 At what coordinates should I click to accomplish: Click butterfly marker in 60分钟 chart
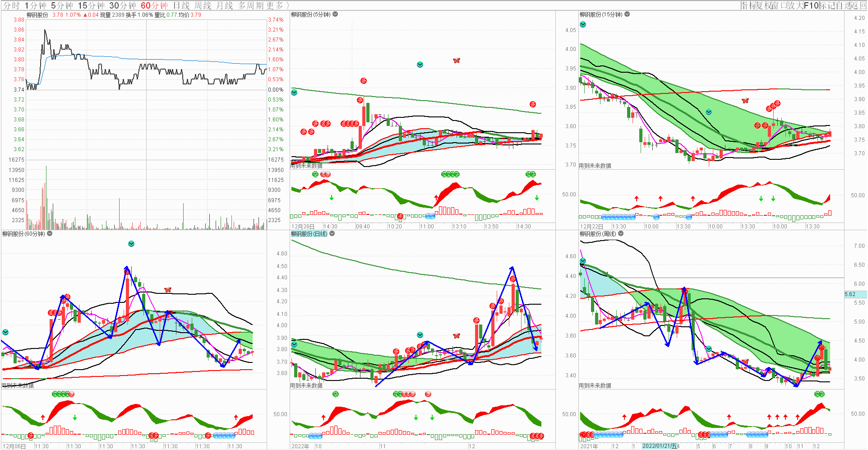(168, 290)
